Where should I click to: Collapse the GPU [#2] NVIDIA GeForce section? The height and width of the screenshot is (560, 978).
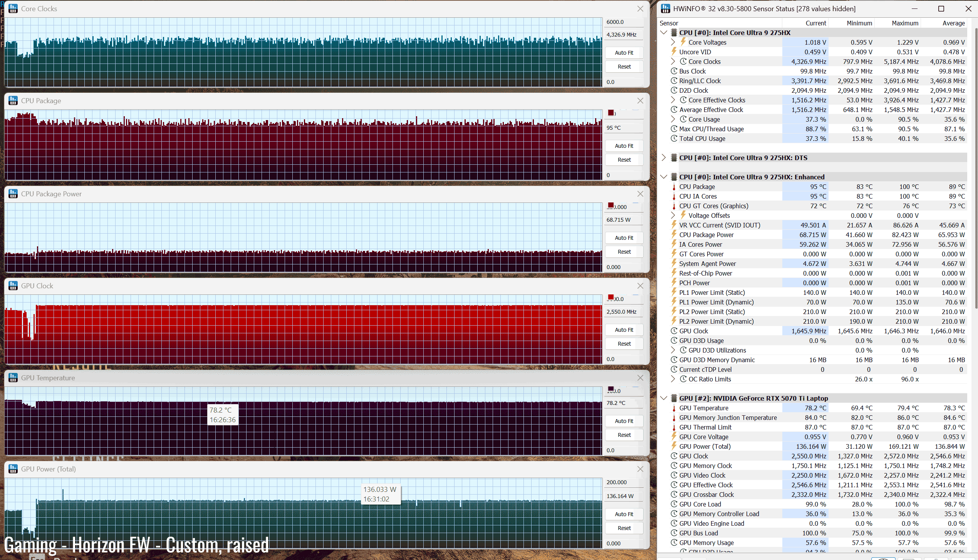(x=664, y=398)
